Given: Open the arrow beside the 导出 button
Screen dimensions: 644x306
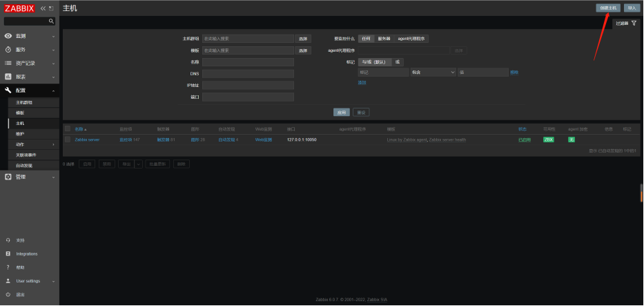Looking at the screenshot, I should (139, 164).
